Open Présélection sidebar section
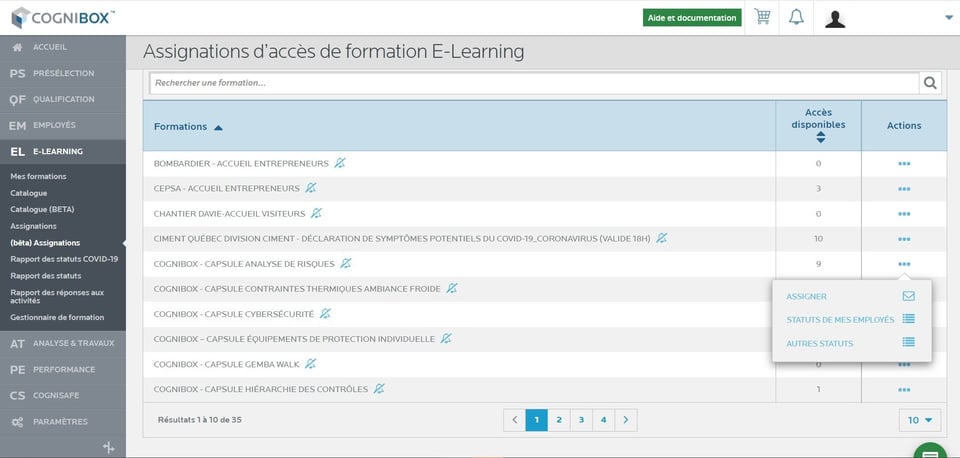 [x=63, y=73]
